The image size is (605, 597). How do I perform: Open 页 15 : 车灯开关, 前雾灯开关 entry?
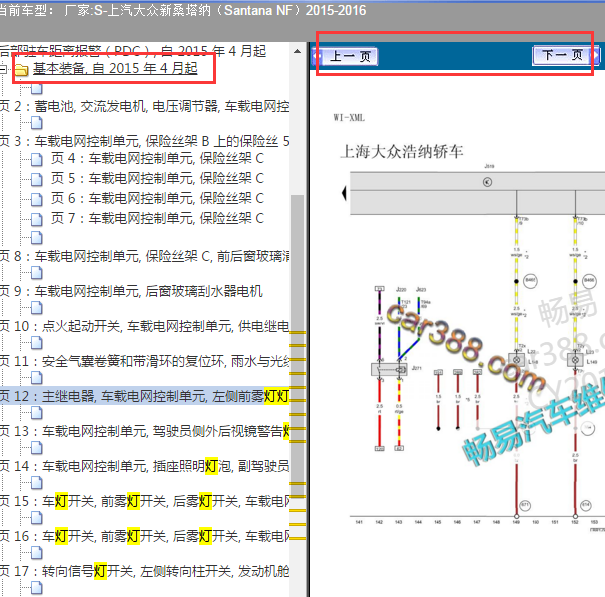[x=144, y=501]
